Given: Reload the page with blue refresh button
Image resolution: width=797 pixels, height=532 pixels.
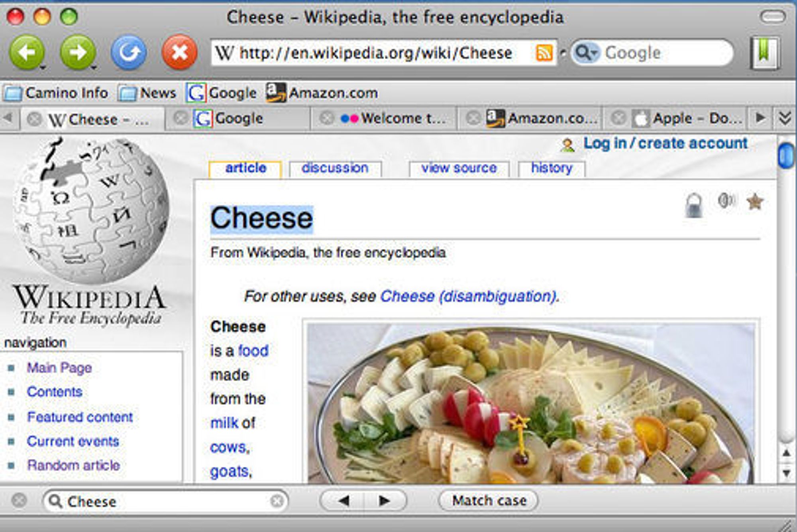Looking at the screenshot, I should (129, 52).
